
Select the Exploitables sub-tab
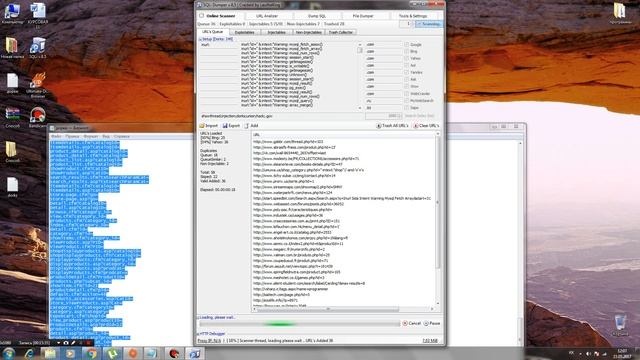[x=244, y=32]
